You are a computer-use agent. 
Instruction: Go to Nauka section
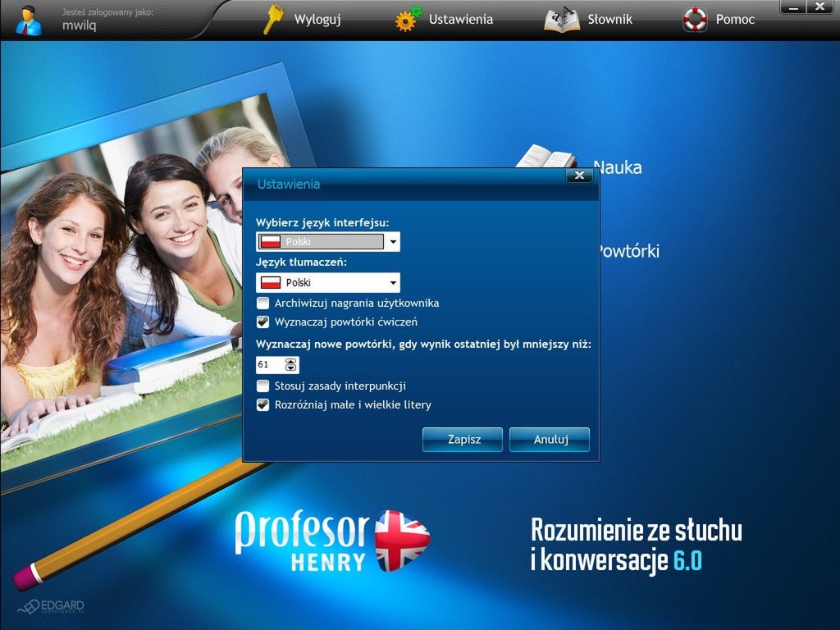coord(618,167)
